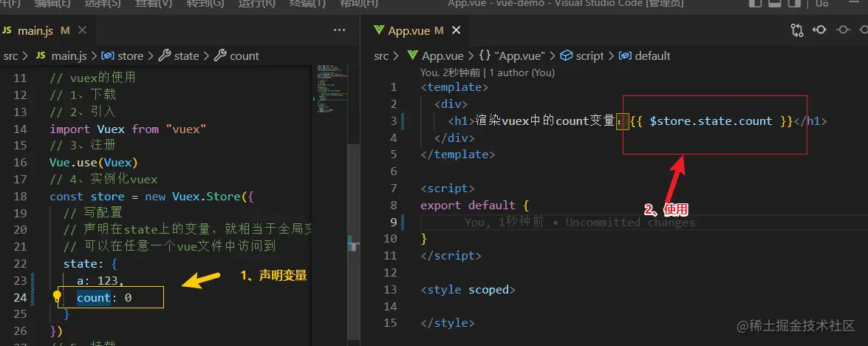Viewport: 868px width, 346px height.
Task: Click the '<template>' opening tag in App.vue
Action: click(x=454, y=87)
